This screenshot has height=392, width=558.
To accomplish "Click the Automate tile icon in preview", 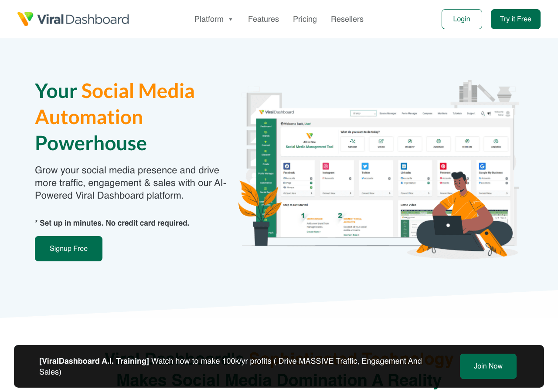I will [439, 141].
